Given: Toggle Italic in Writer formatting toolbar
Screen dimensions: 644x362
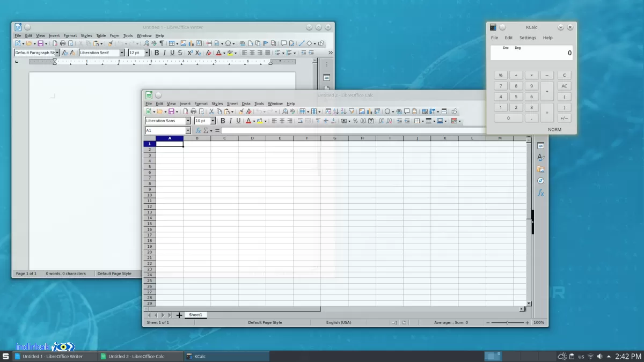Looking at the screenshot, I should 164,53.
